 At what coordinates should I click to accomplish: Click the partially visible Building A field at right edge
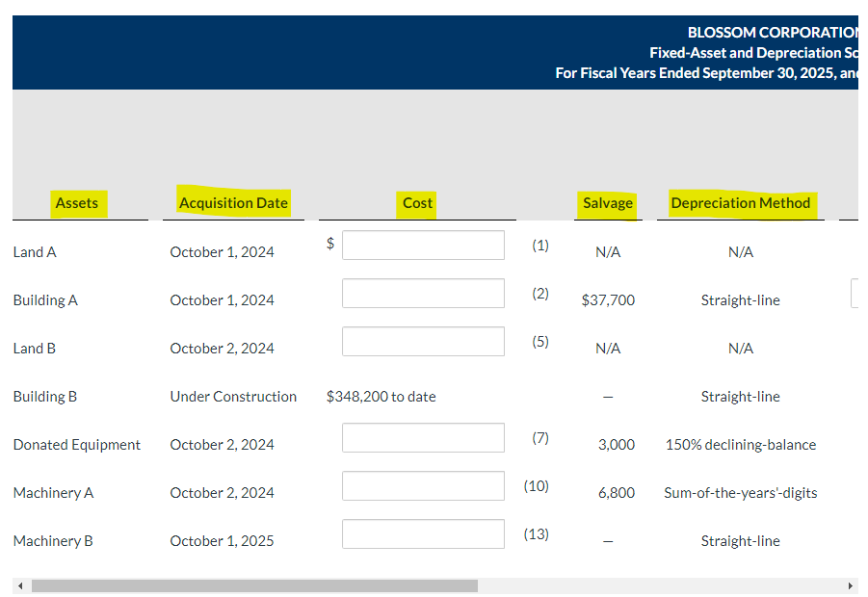(x=855, y=294)
